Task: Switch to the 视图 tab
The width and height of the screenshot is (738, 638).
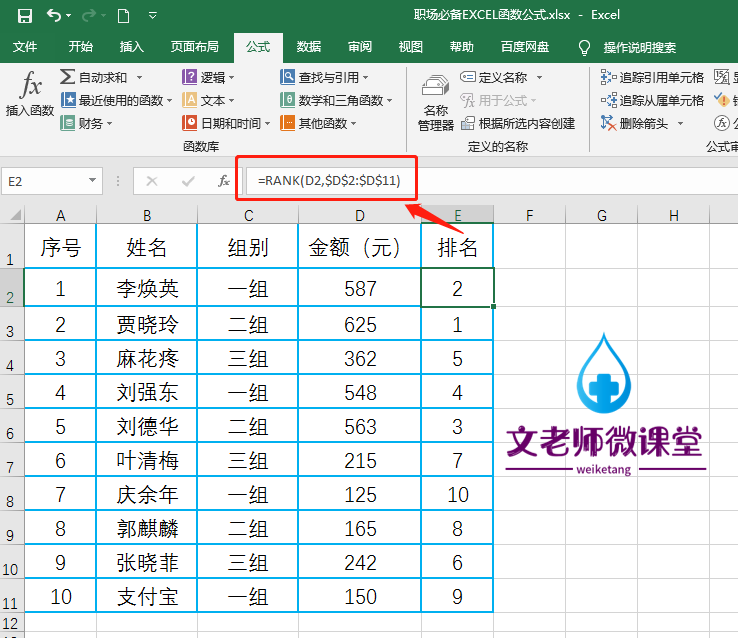Action: point(410,47)
